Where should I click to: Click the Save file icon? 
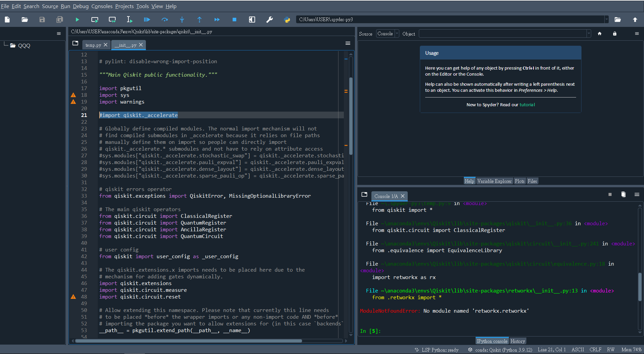tap(42, 19)
